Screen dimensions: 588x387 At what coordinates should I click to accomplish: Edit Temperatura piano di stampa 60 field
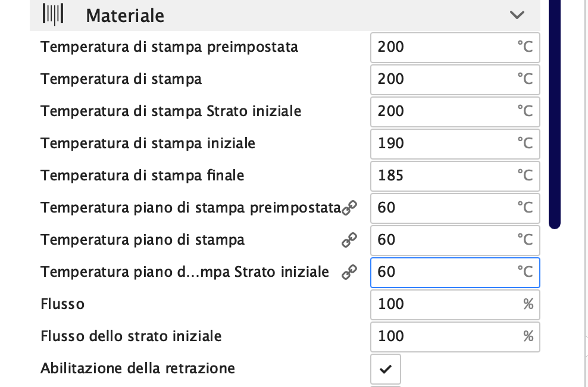point(455,240)
